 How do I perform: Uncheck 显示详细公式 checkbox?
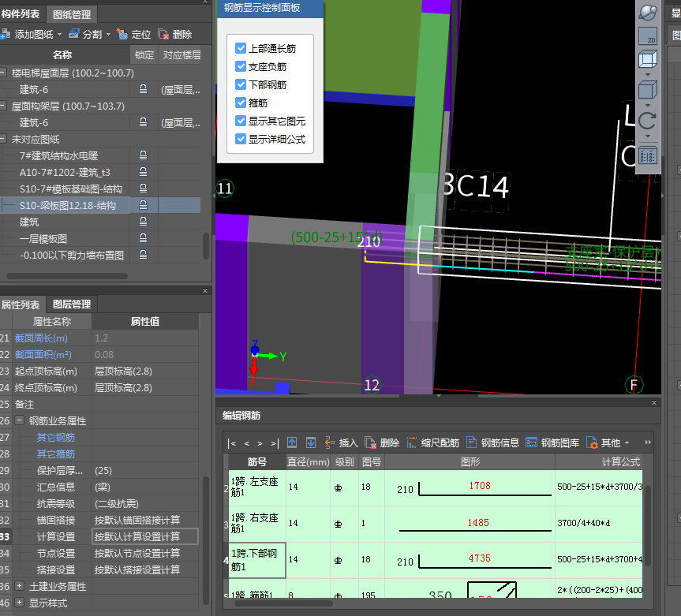pos(241,139)
